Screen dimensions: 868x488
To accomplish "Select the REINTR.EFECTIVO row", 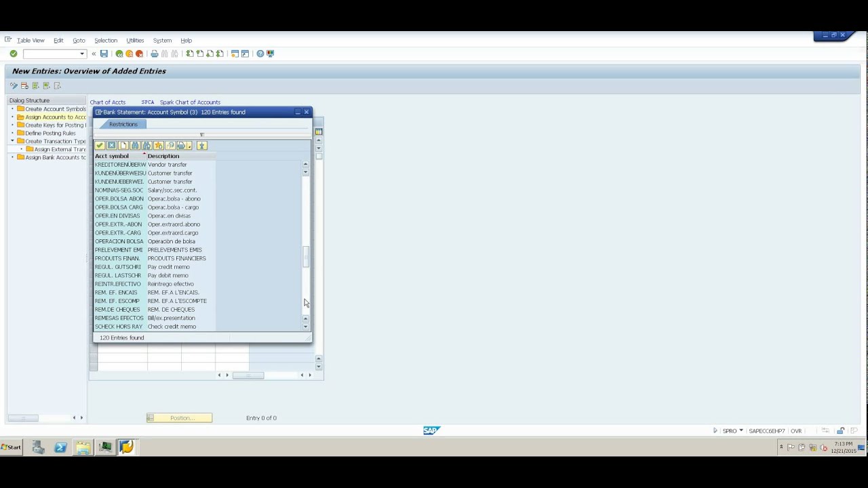I will pyautogui.click(x=155, y=284).
